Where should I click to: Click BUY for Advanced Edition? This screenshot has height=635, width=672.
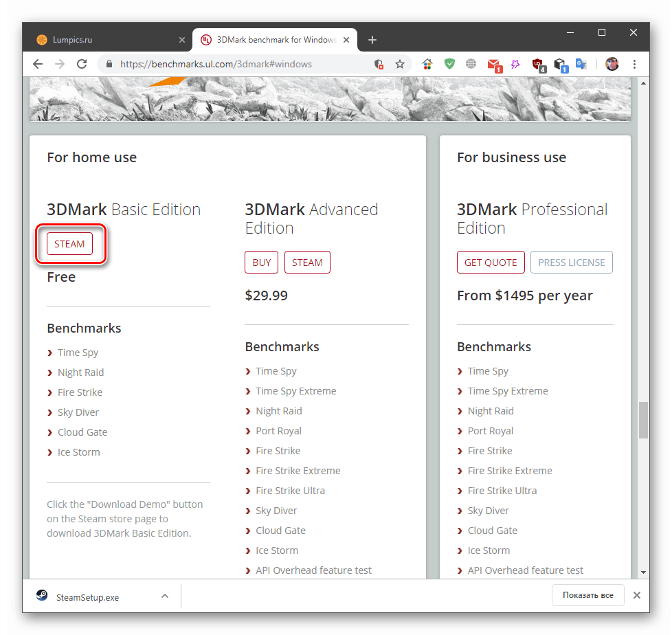[x=261, y=263]
